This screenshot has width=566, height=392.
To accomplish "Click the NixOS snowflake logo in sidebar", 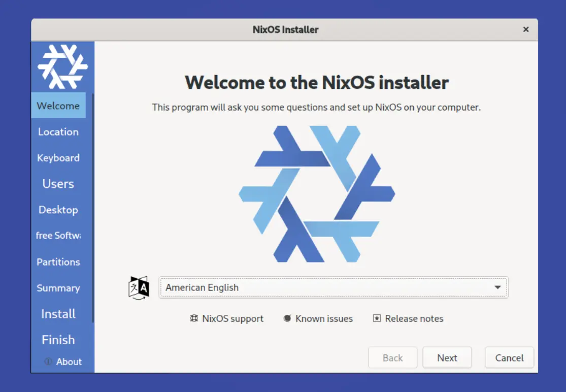I will (62, 67).
